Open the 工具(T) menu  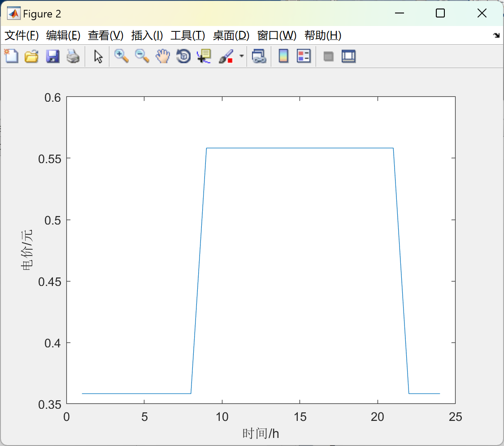188,35
